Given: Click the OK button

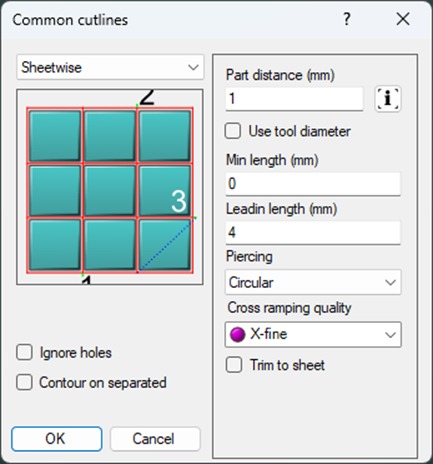Looking at the screenshot, I should [57, 439].
